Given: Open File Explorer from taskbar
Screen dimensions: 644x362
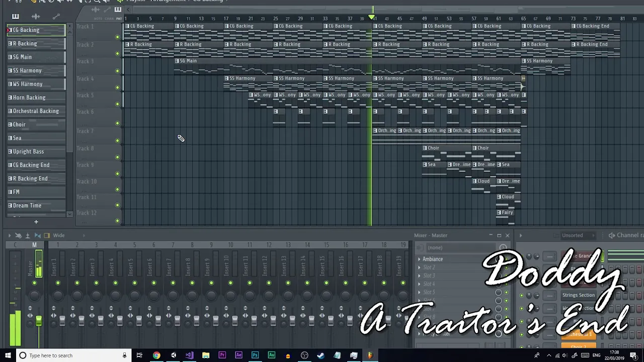Looking at the screenshot, I should pos(206,355).
